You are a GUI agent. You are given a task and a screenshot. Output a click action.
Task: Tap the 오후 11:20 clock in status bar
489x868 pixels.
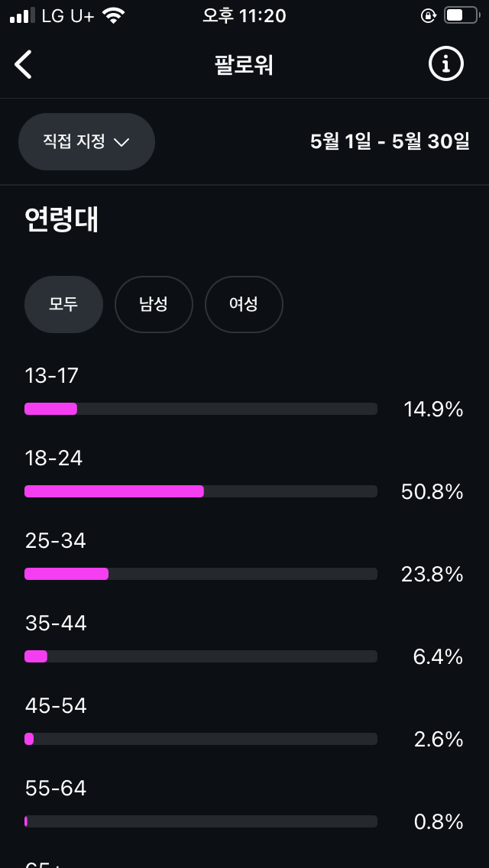(x=244, y=15)
